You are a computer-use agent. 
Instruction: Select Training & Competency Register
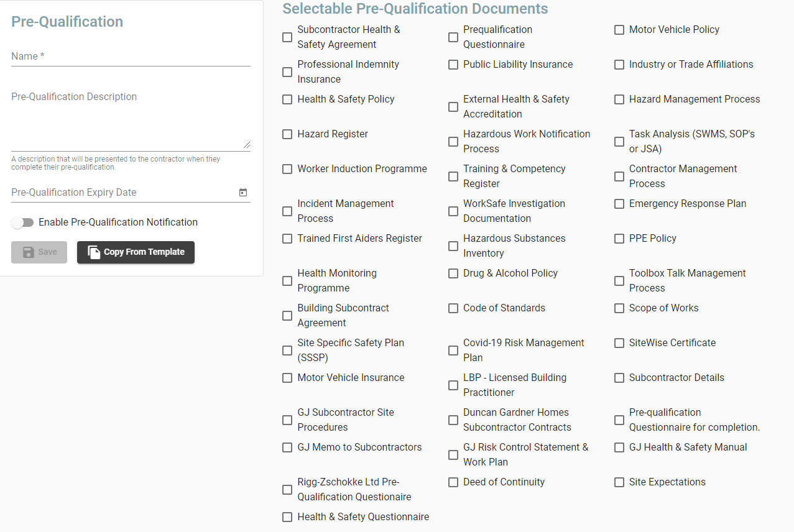[x=453, y=177]
